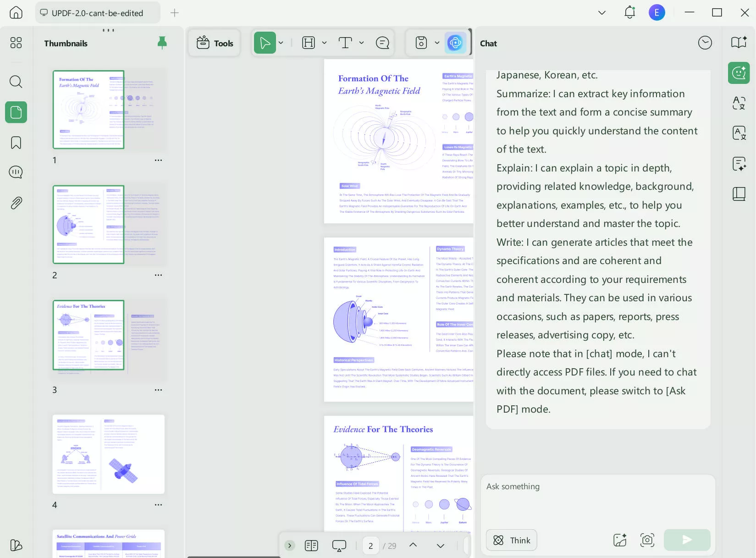Toggle the Think mode button
Screen dimensions: 756x558
tap(512, 541)
